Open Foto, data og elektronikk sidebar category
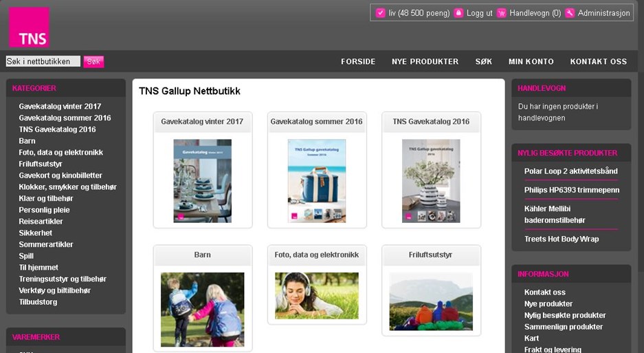Screen dimensions: 644x353 click(x=60, y=152)
